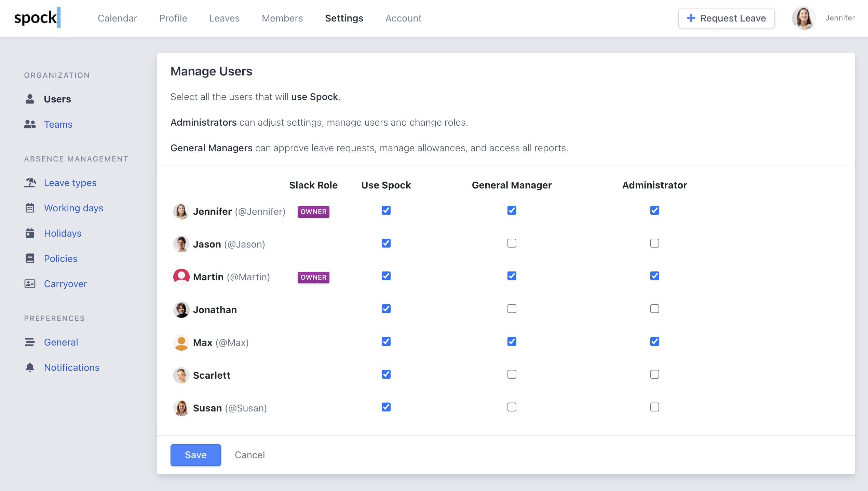Click the Working days calendar icon

click(x=30, y=208)
